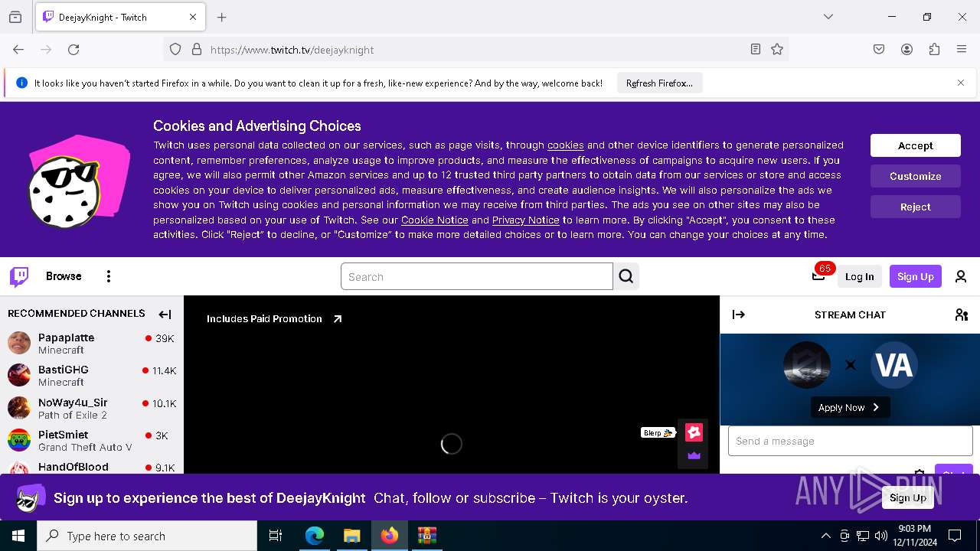Image resolution: width=980 pixels, height=551 pixels.
Task: Click Sign Up in the bottom banner
Action: 908,497
